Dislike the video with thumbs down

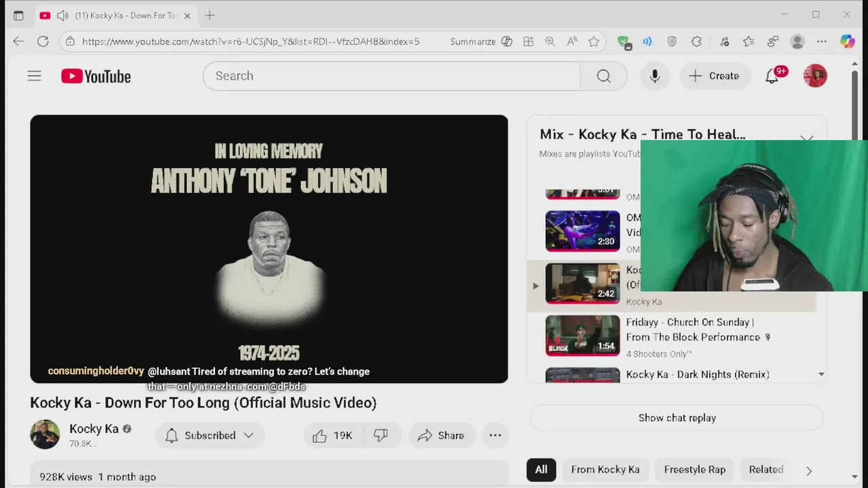click(x=381, y=435)
